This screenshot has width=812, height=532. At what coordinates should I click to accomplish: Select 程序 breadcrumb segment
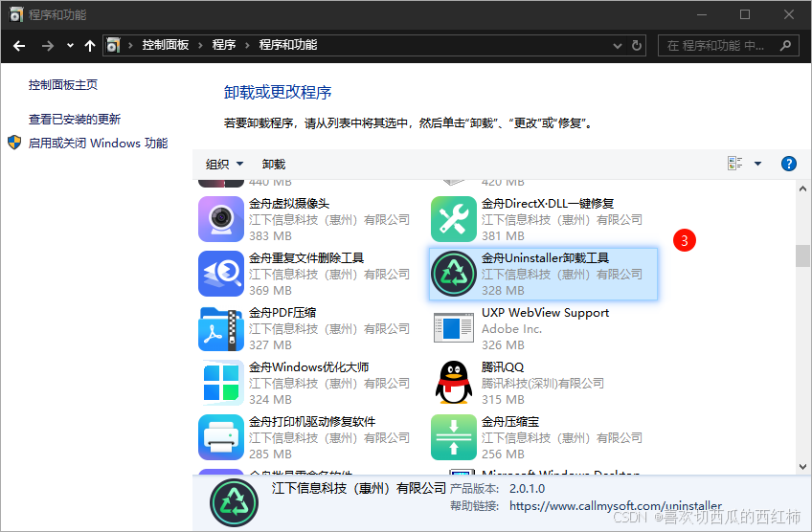point(224,45)
